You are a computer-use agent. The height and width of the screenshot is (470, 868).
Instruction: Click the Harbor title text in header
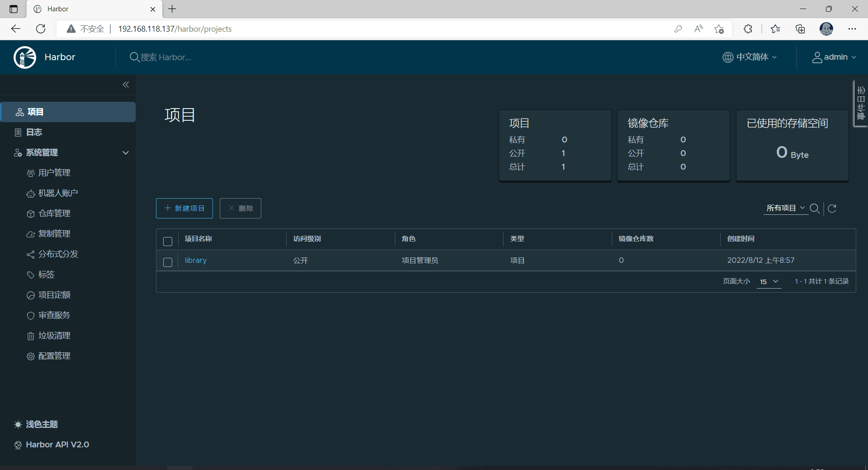[60, 57]
